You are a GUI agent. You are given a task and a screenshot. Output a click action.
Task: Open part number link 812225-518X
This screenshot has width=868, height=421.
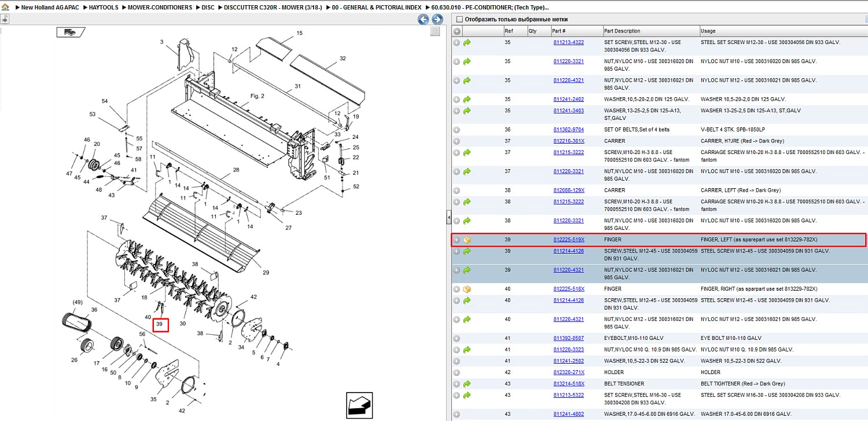pyautogui.click(x=569, y=289)
